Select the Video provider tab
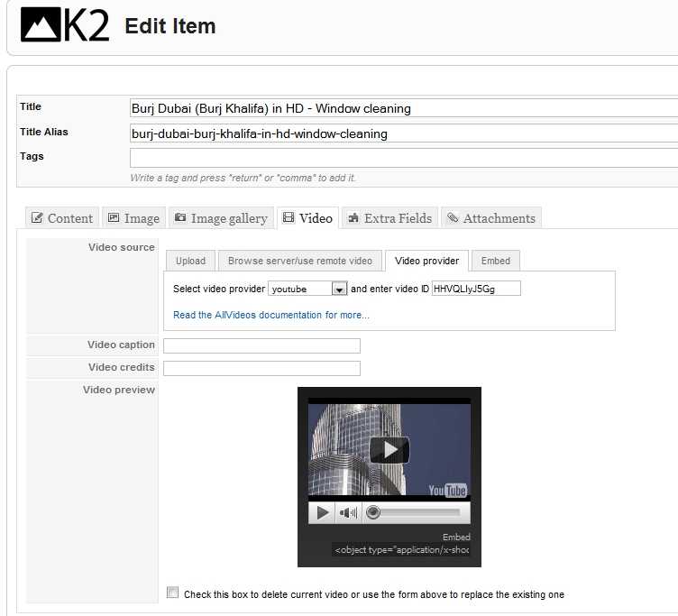This screenshot has width=678, height=616. tap(426, 261)
